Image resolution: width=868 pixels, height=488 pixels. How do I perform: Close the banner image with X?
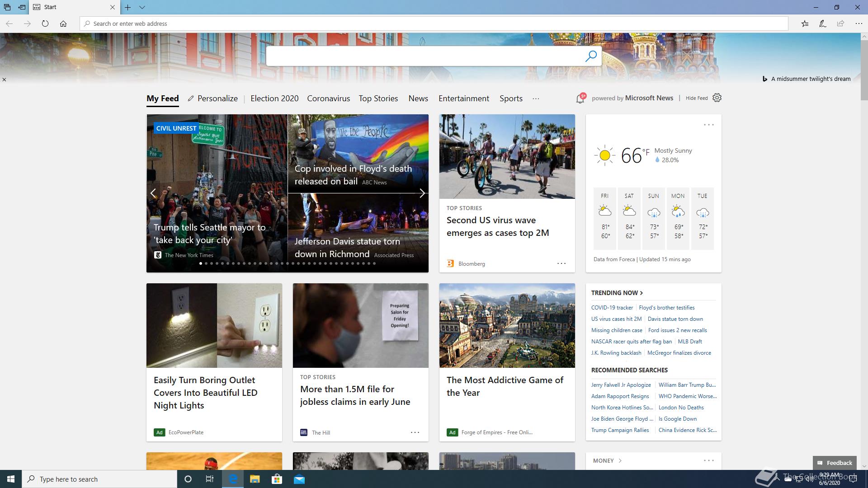click(x=4, y=80)
